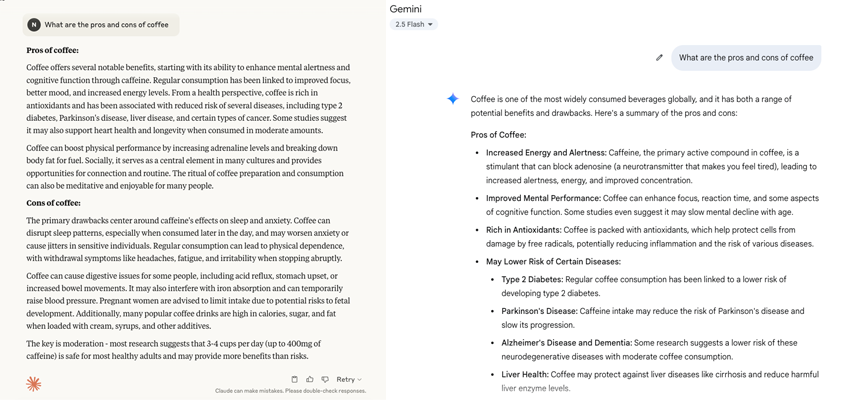Image resolution: width=857 pixels, height=402 pixels.
Task: Click paragraph starting 'The primary drawbacks center'
Action: [x=187, y=239]
